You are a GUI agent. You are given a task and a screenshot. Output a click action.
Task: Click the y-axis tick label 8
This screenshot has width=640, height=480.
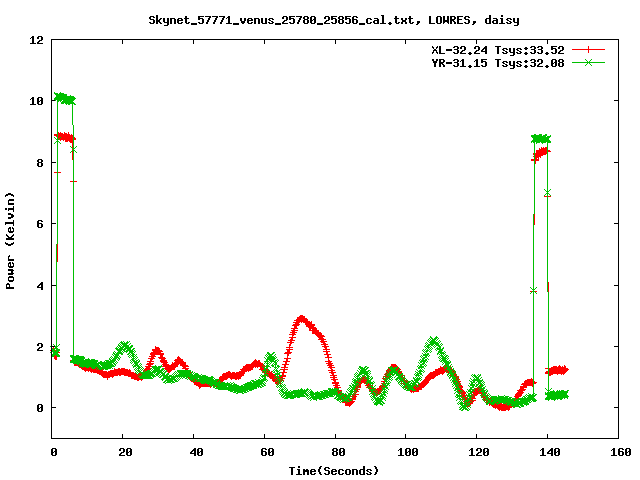pos(40,163)
